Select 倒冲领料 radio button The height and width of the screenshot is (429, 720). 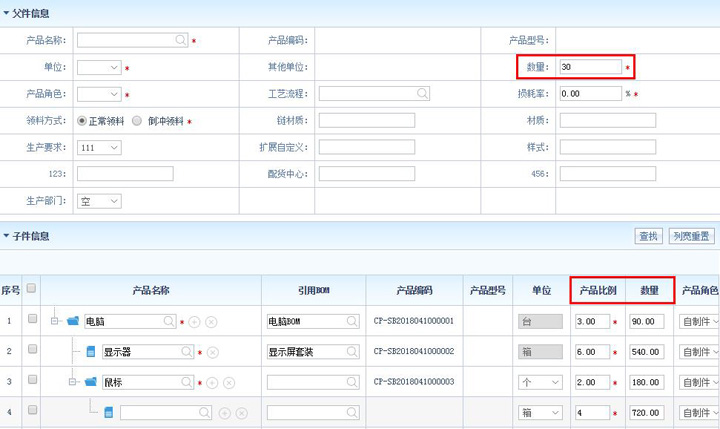138,121
